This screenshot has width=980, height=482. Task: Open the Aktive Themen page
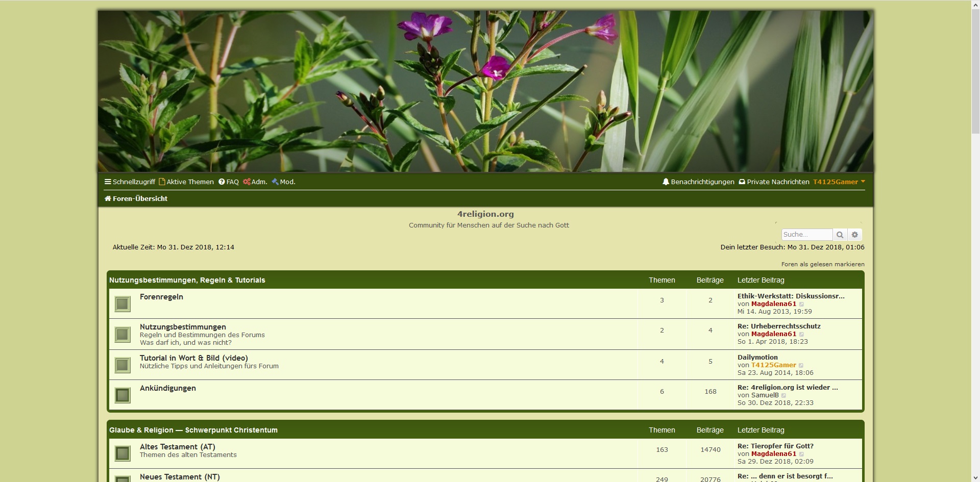(186, 182)
